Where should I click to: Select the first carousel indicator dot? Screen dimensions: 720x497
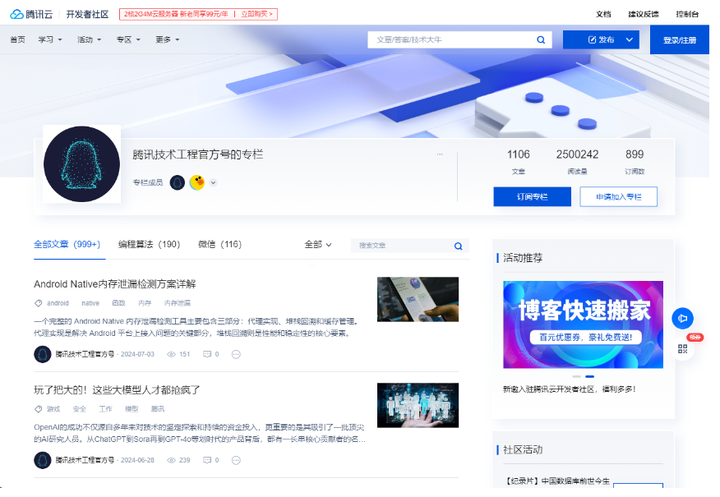577,377
